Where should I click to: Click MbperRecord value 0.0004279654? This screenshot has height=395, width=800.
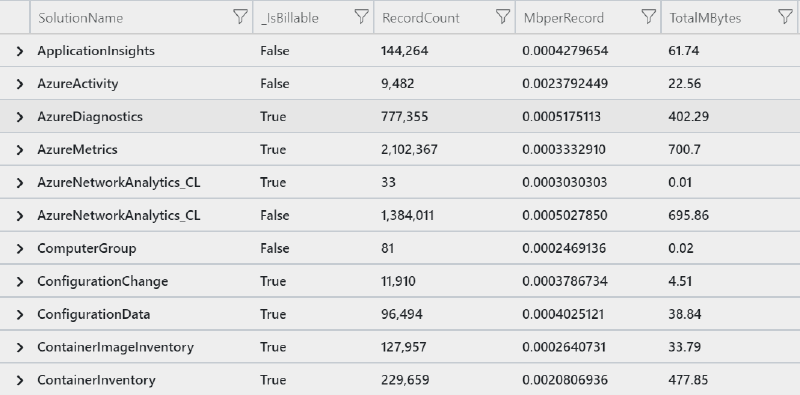pyautogui.click(x=565, y=51)
